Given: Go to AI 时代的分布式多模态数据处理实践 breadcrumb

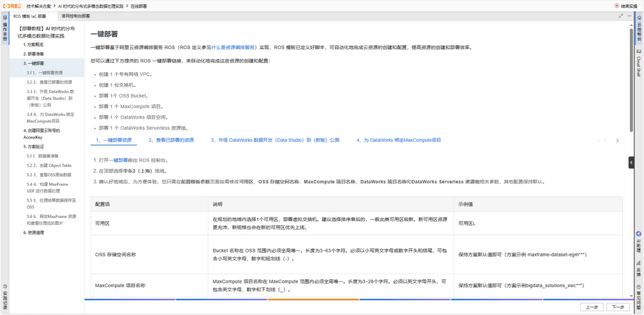Looking at the screenshot, I should point(90,6).
